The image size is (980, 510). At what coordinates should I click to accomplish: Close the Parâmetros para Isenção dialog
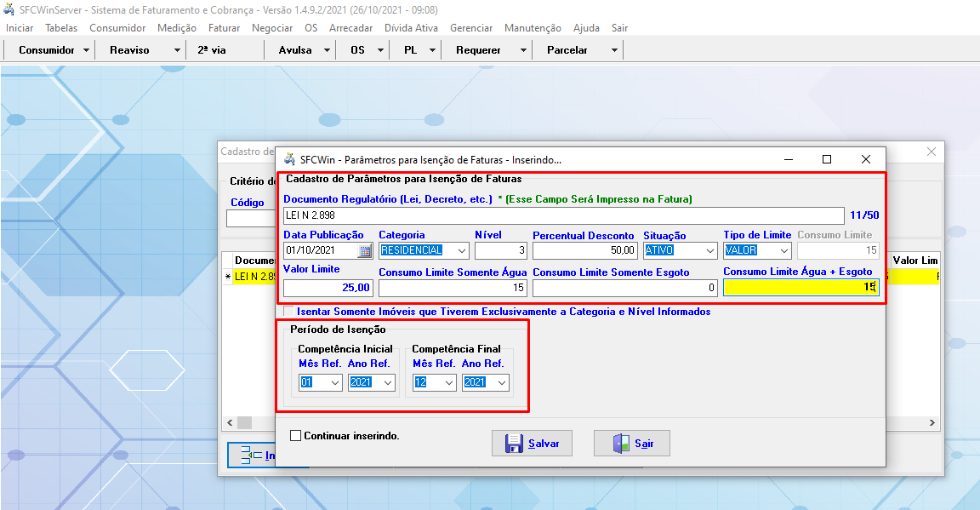865,159
